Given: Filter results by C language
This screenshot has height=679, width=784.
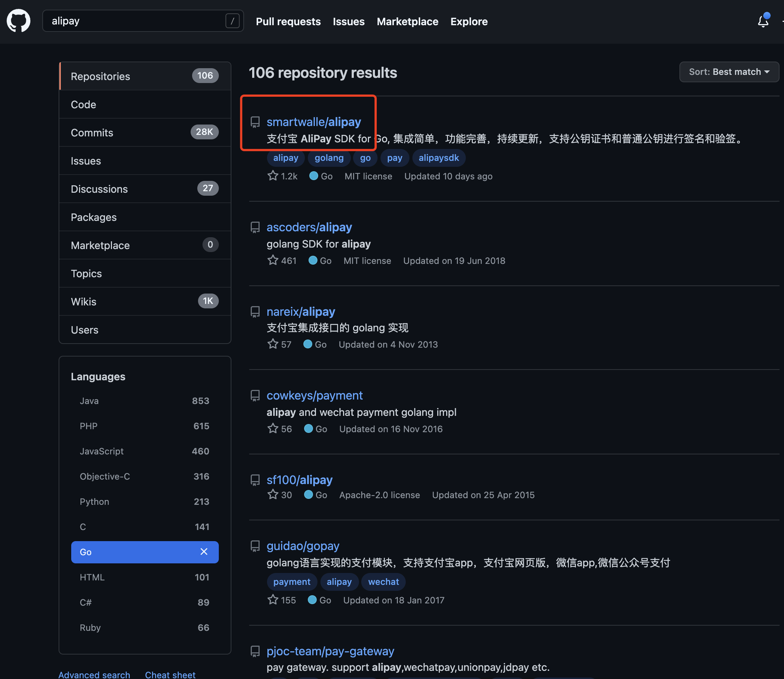Looking at the screenshot, I should [x=145, y=527].
